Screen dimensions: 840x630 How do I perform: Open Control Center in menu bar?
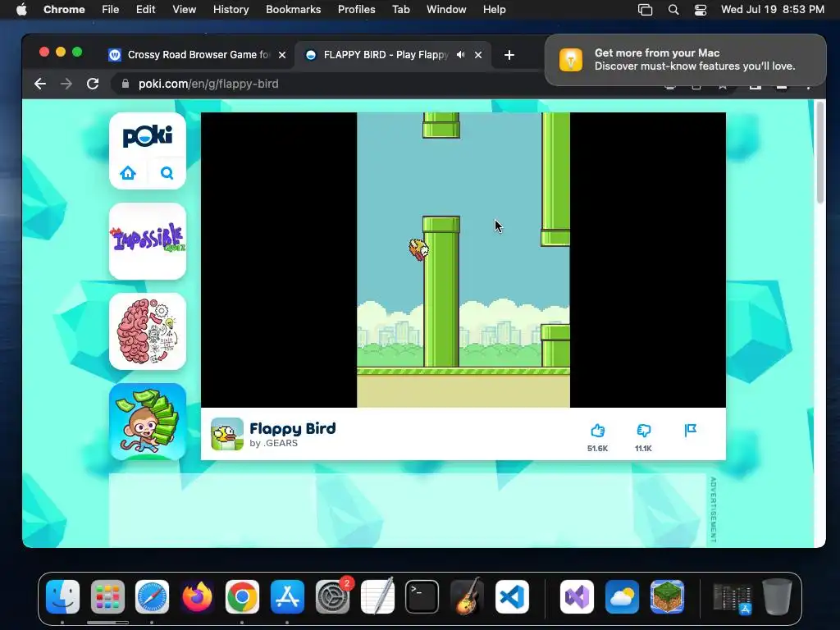coord(701,10)
